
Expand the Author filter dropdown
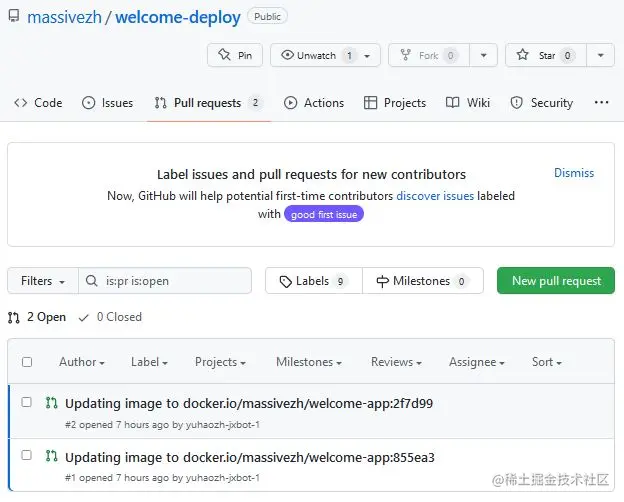click(x=82, y=362)
